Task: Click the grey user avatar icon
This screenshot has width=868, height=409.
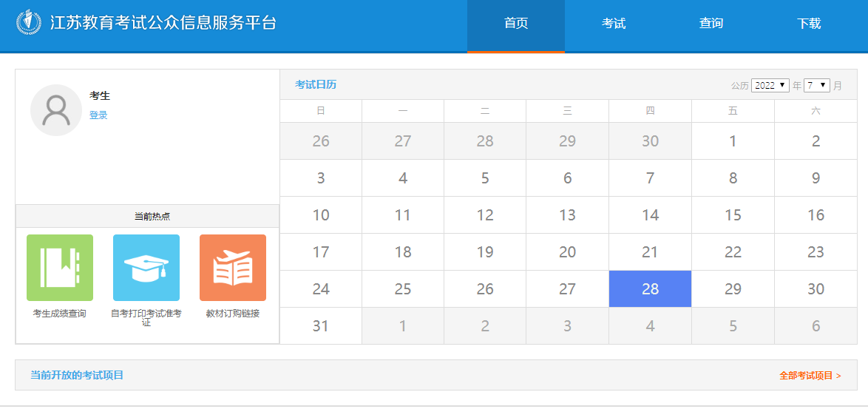Action: click(56, 110)
